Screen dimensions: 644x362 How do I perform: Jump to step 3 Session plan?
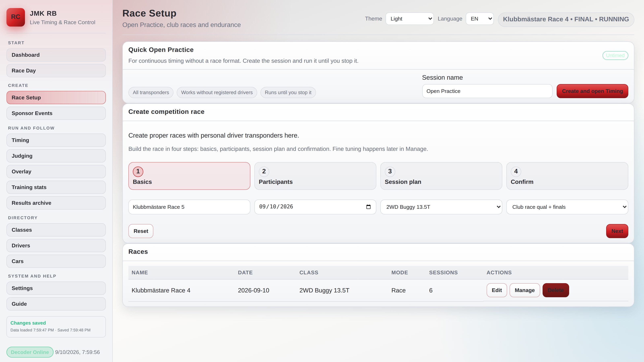[x=441, y=176]
